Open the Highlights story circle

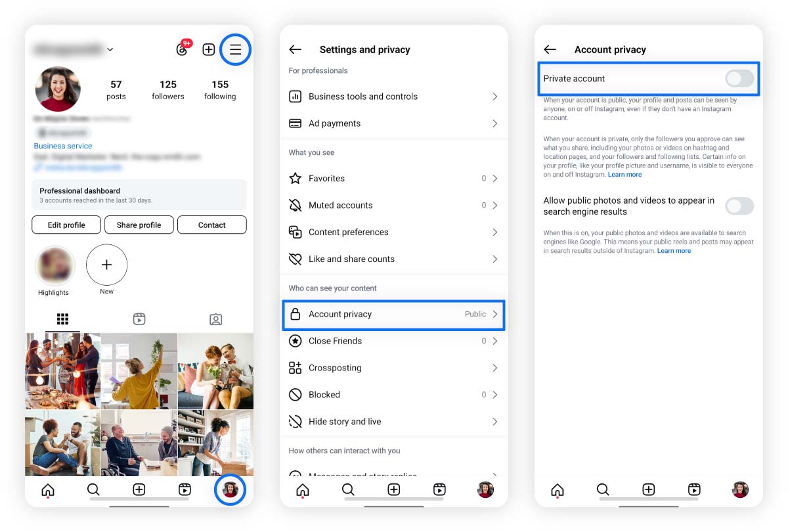tap(54, 265)
